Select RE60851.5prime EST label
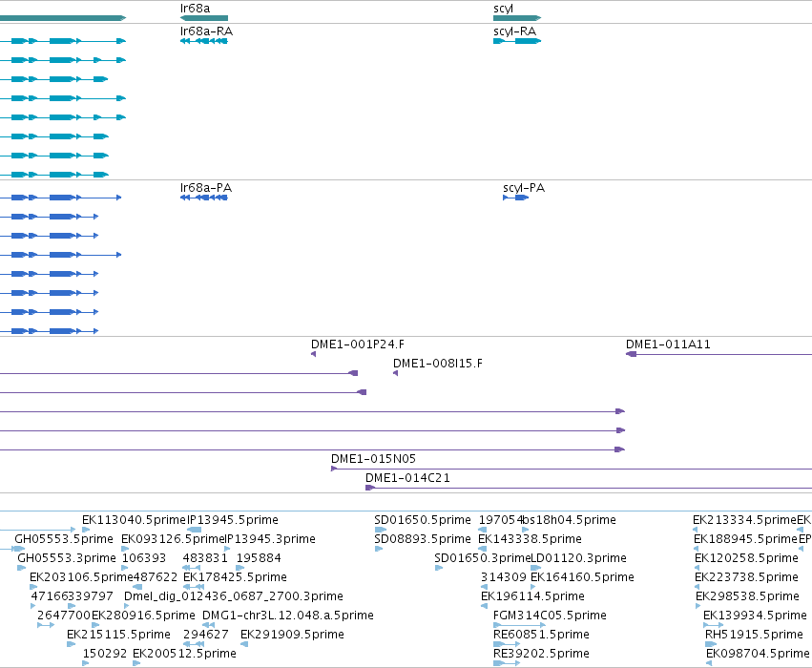812x668 pixels. (x=542, y=635)
